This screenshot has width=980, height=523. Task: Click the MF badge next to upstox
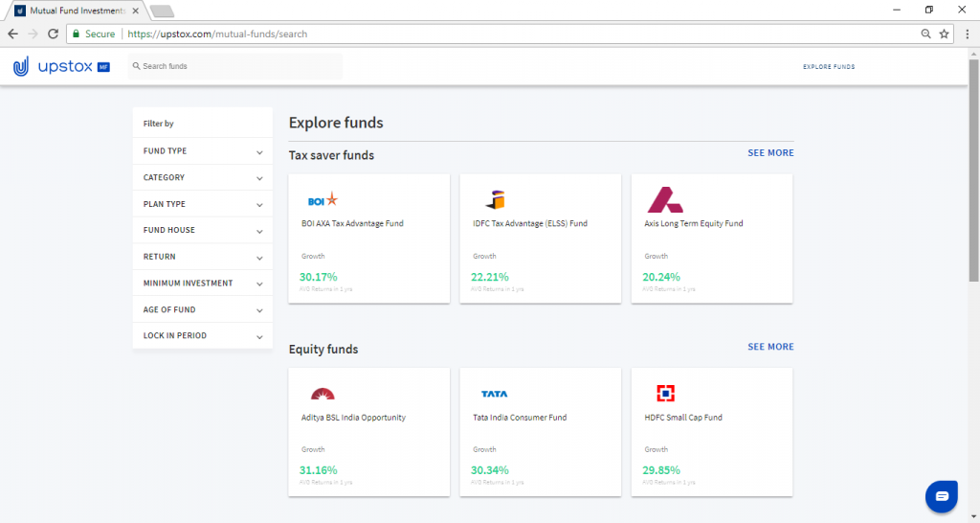click(x=103, y=67)
